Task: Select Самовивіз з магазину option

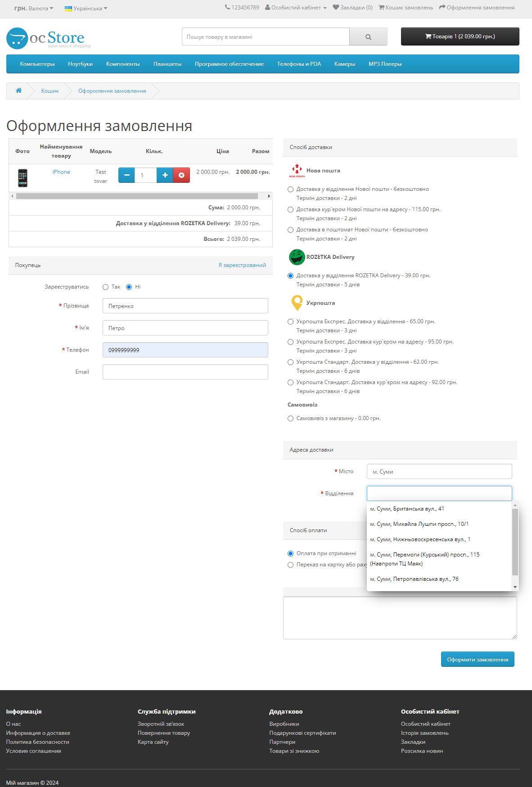Action: tap(291, 418)
